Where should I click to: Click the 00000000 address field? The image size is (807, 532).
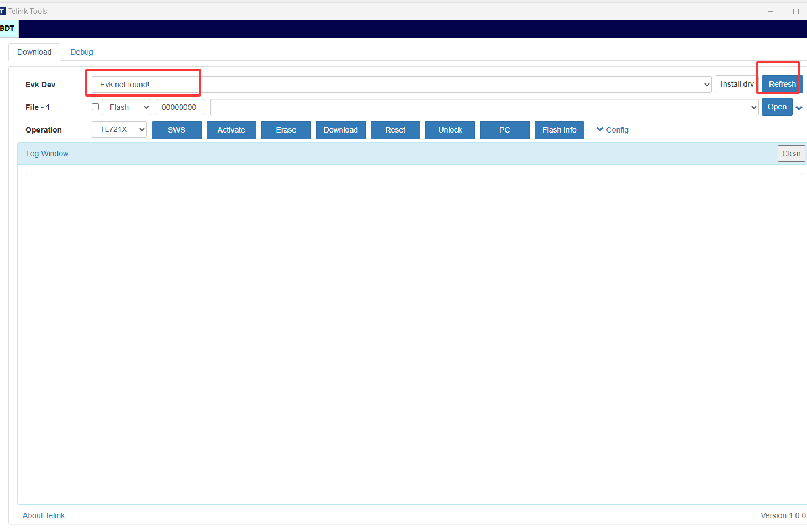point(181,107)
